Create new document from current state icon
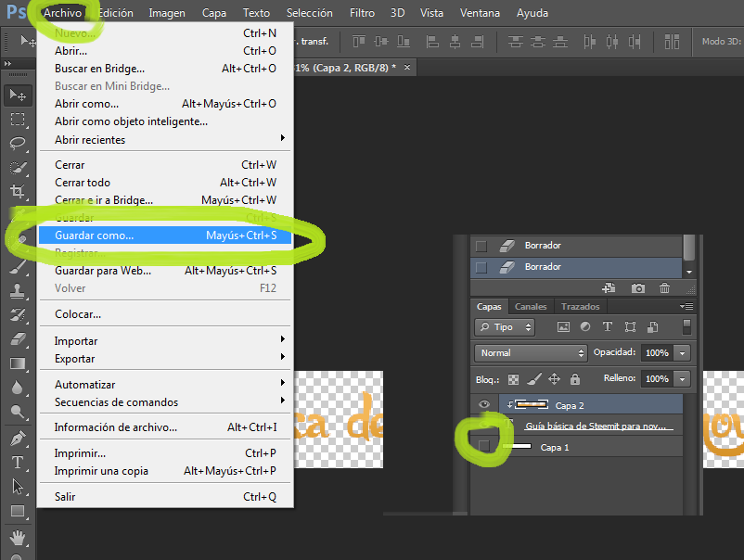The width and height of the screenshot is (744, 560). (x=609, y=287)
